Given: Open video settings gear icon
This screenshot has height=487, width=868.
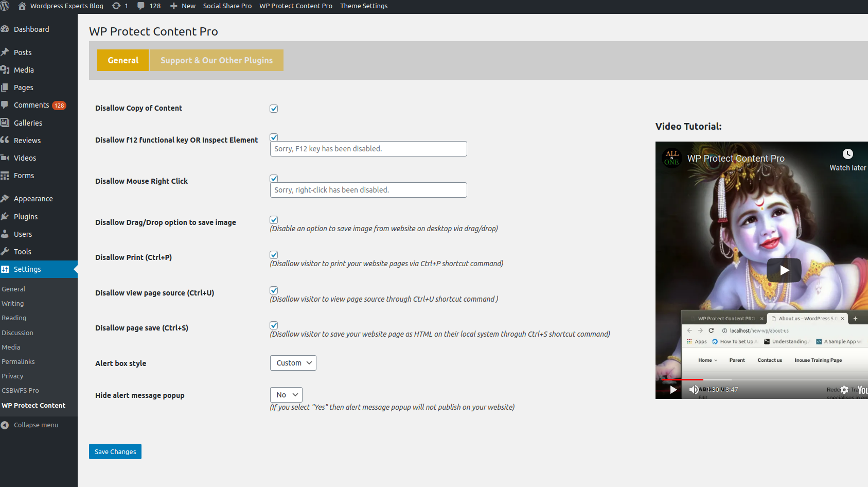Looking at the screenshot, I should (x=844, y=390).
